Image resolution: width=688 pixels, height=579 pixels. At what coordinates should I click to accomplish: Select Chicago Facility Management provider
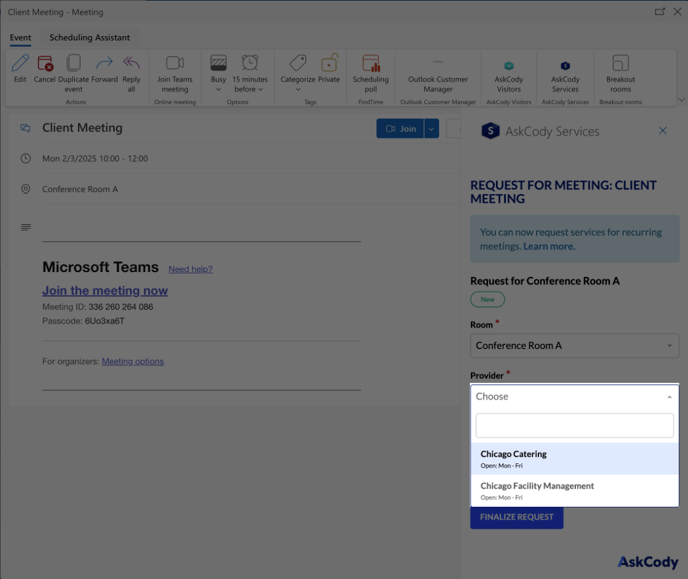pos(574,490)
